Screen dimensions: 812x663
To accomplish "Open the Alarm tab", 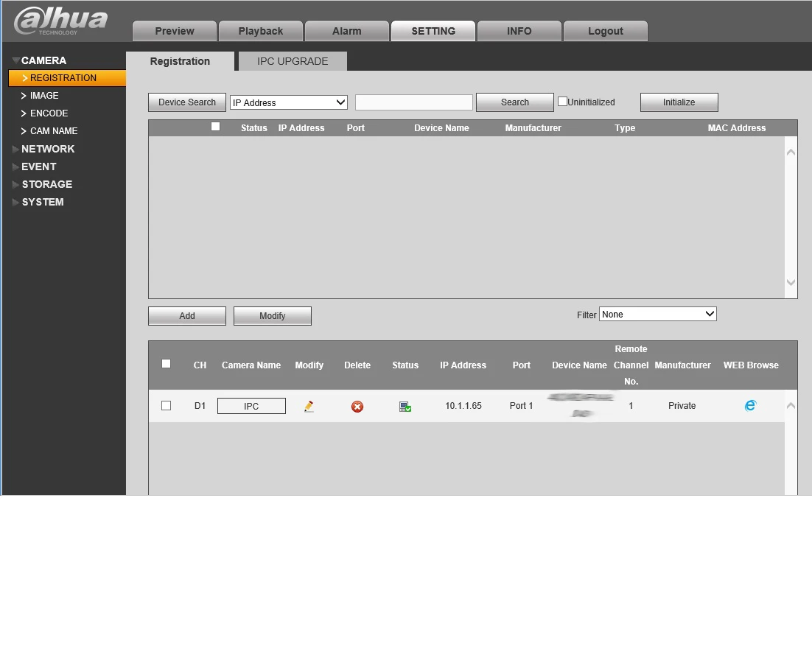I will [x=347, y=31].
